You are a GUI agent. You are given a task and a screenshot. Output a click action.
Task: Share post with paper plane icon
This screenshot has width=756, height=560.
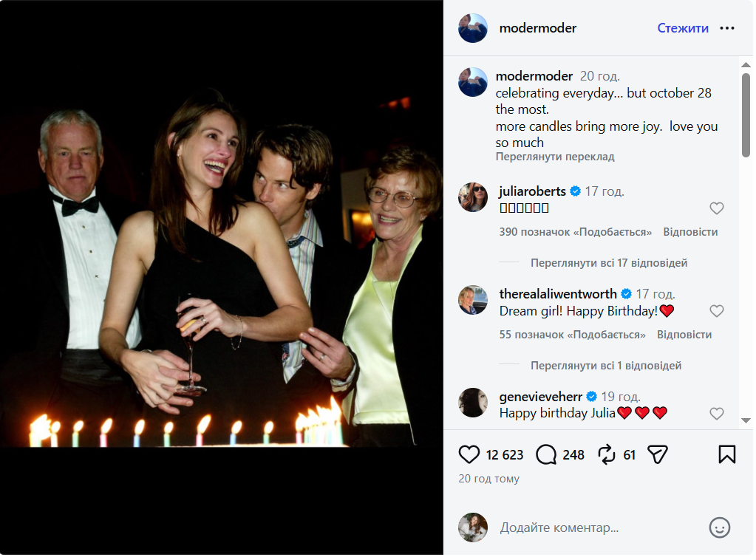(x=657, y=454)
